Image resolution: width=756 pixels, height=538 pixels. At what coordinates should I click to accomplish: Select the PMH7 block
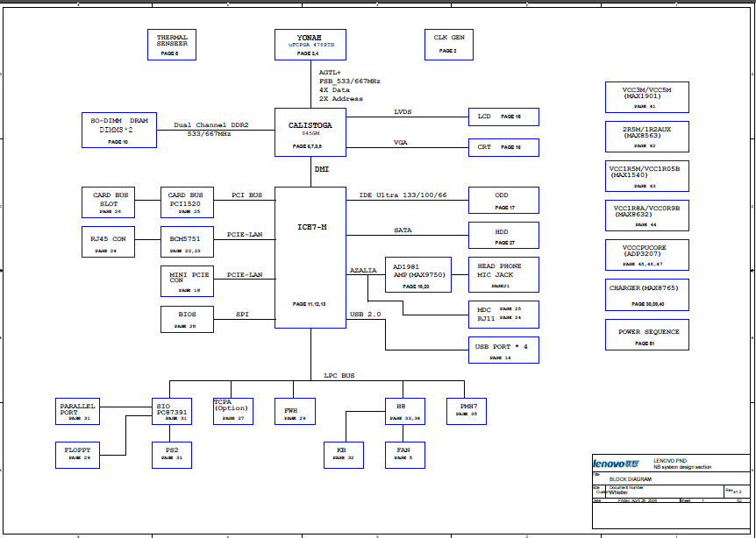pos(467,411)
